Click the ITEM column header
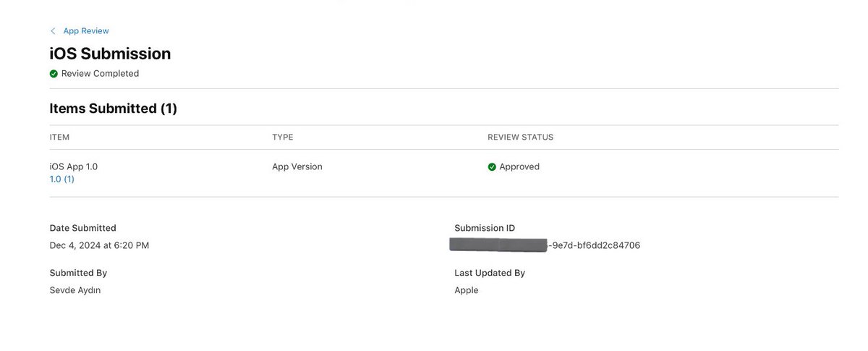The height and width of the screenshot is (351, 868). coord(59,138)
